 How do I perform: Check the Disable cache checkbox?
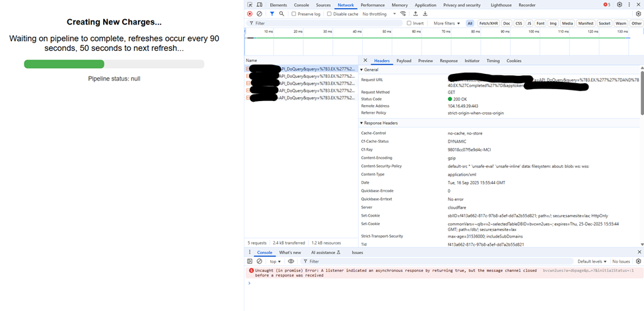(330, 14)
